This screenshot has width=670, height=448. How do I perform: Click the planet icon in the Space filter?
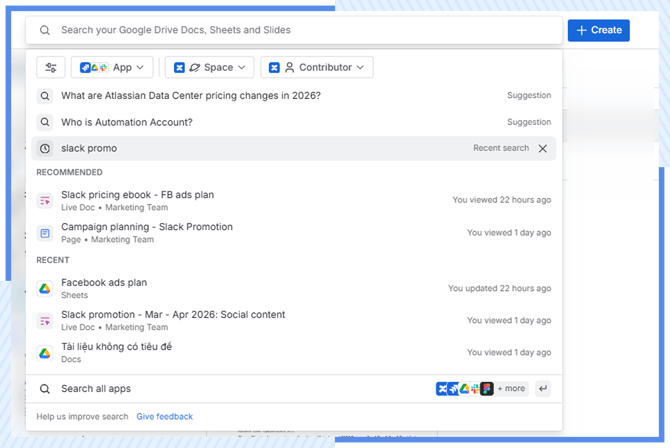195,68
